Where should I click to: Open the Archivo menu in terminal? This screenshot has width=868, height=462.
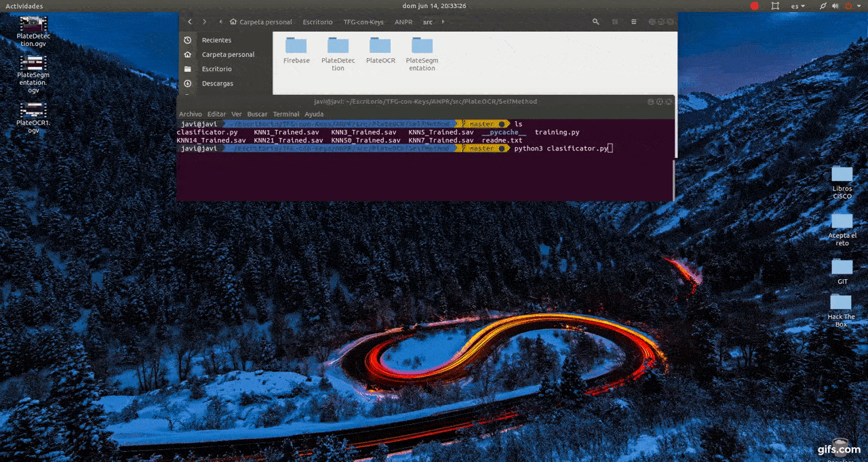190,114
